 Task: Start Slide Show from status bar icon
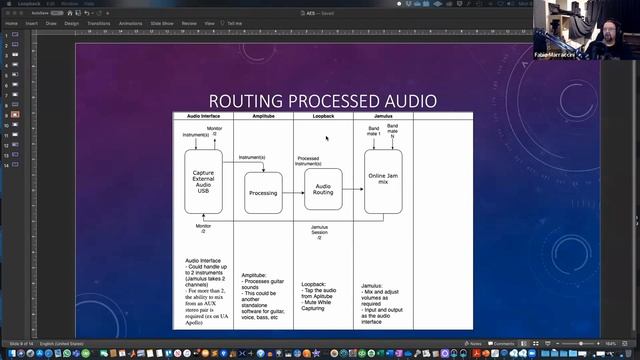point(548,344)
